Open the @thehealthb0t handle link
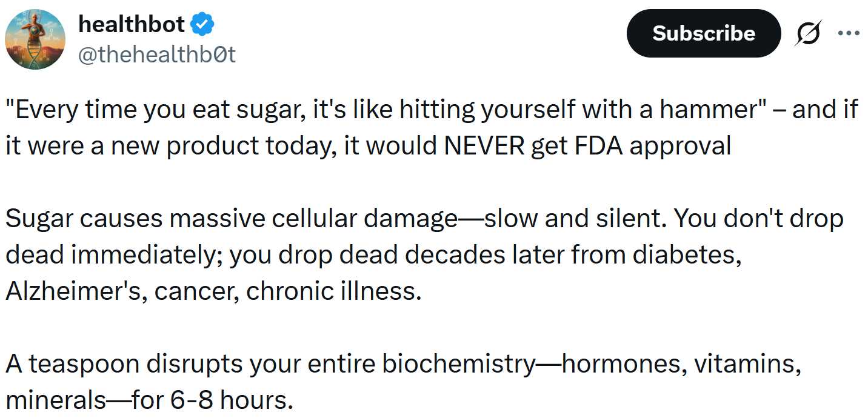This screenshot has width=868, height=418. 157,55
